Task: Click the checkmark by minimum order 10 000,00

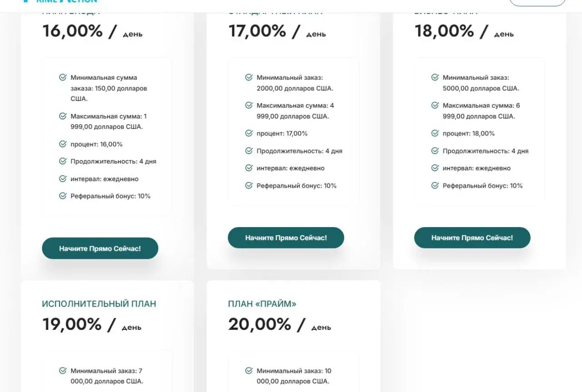Action: (x=249, y=371)
